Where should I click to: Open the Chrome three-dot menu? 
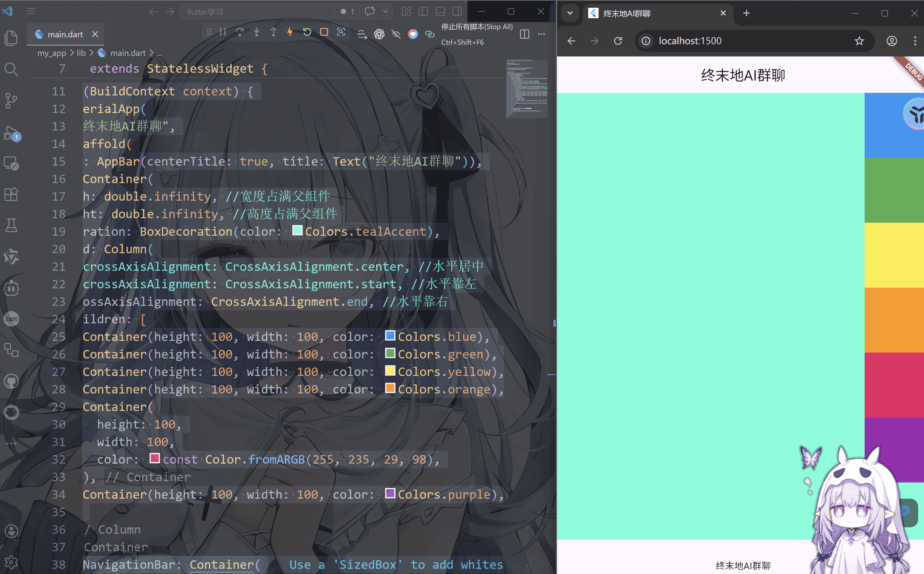click(915, 41)
